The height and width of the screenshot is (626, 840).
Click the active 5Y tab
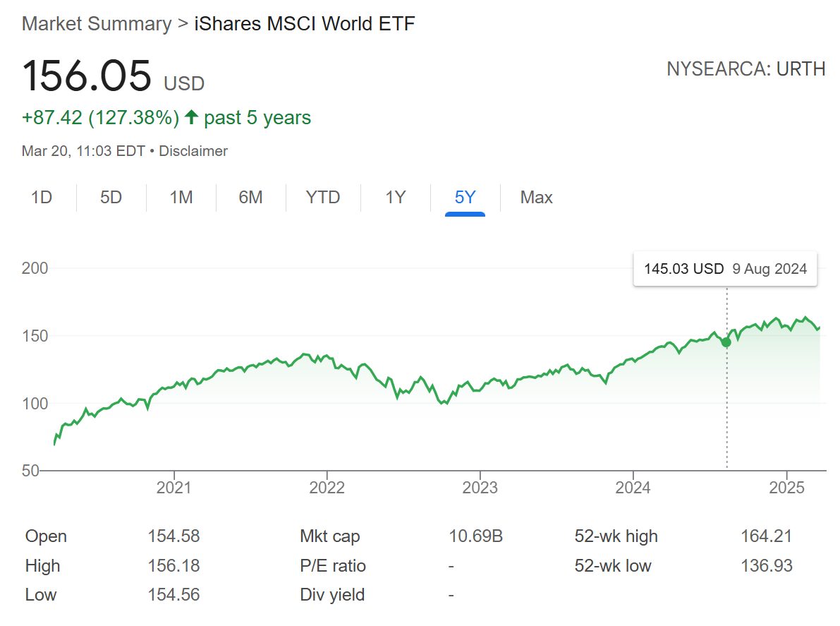point(465,198)
